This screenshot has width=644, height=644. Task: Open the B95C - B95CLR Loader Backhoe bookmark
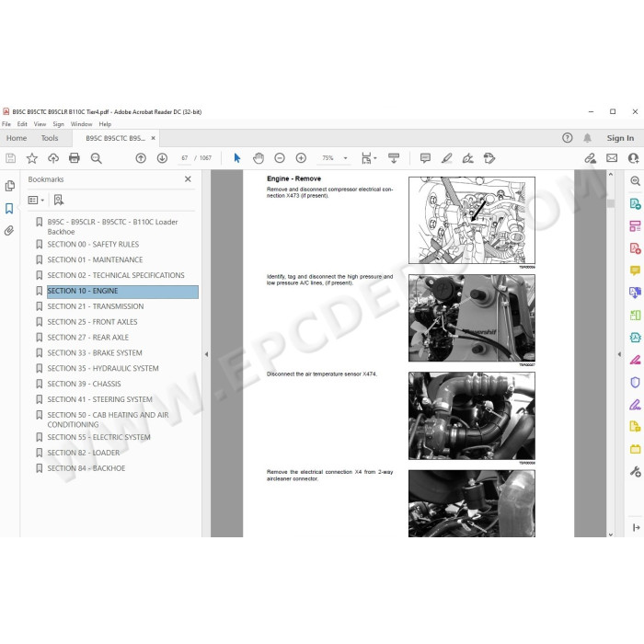point(112,226)
